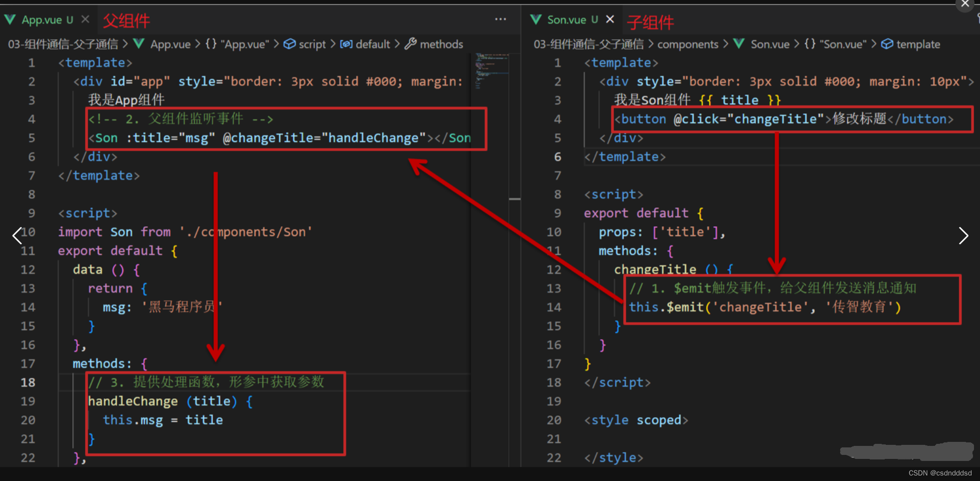Click line number 6 in Son.vue
Screen dimensions: 980x481
[557, 156]
